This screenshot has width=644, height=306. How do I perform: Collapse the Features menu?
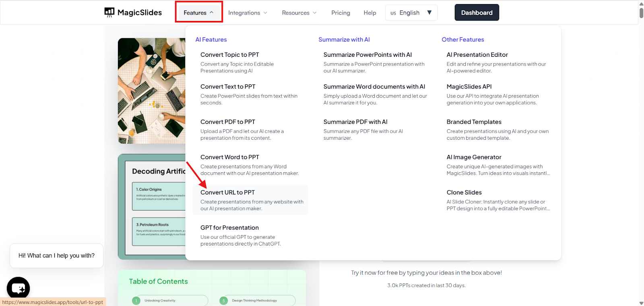pyautogui.click(x=198, y=13)
